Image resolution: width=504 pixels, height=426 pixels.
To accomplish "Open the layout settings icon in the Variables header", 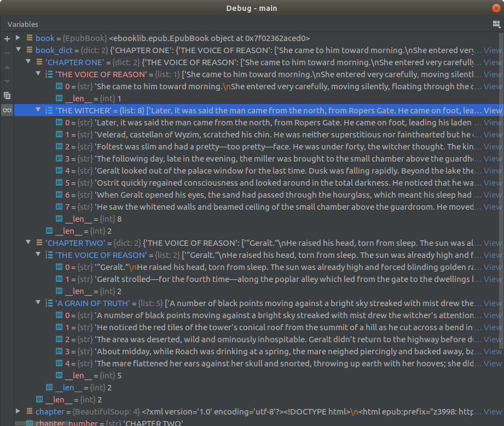I will point(496,24).
